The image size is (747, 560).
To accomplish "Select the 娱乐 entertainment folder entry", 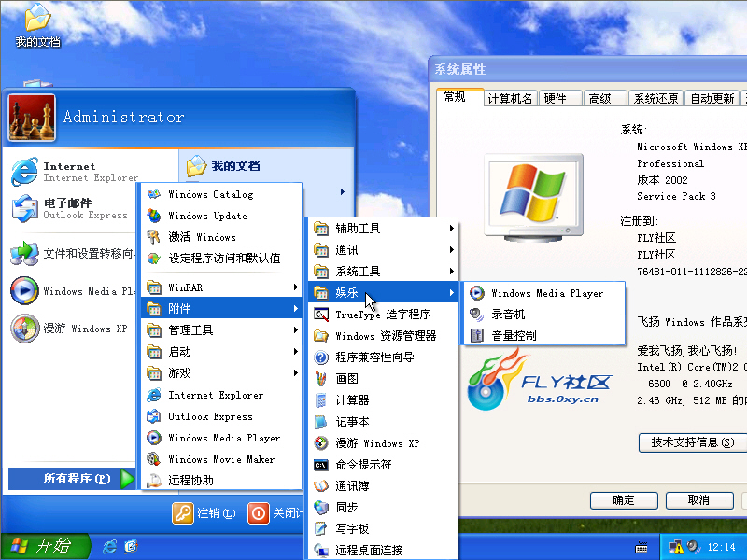I will pyautogui.click(x=383, y=293).
